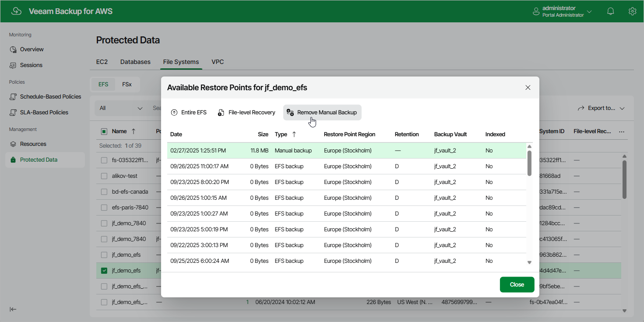The image size is (644, 322).
Task: Switch to the Databases tab
Action: [x=135, y=62]
